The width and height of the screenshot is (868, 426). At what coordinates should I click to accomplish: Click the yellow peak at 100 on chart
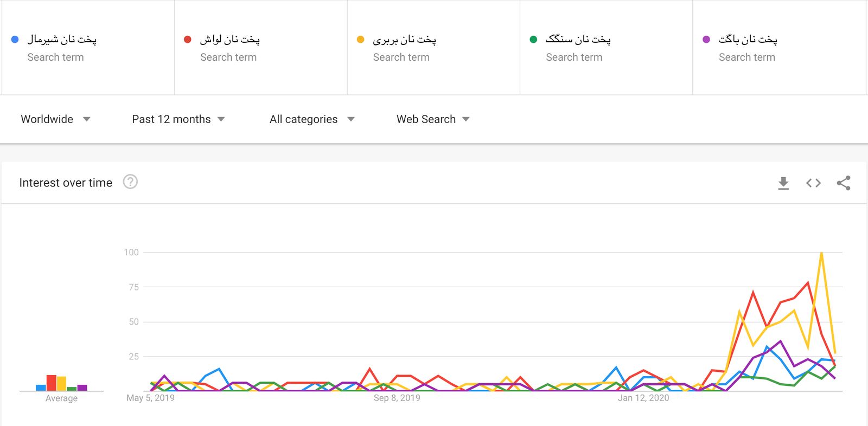click(x=821, y=253)
